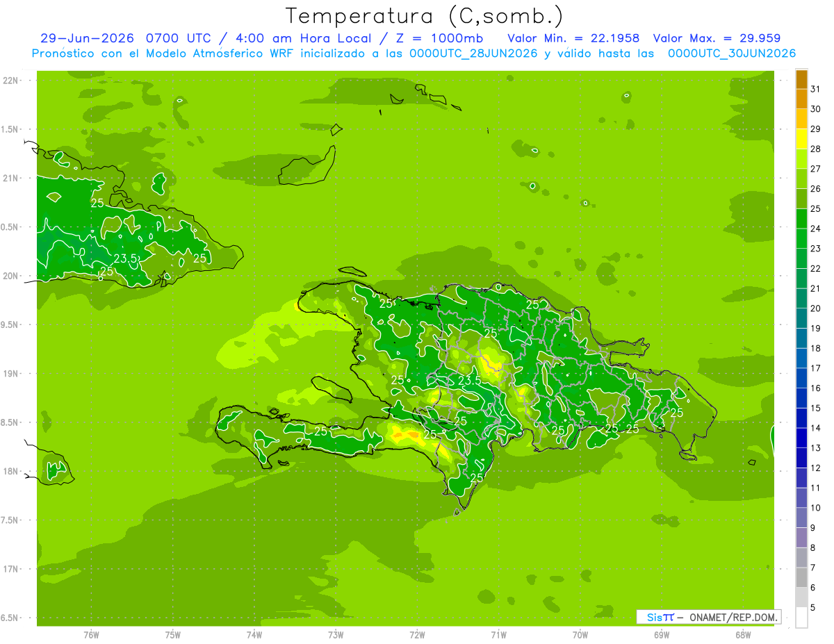
Task: Click the "18N" latitude axis label
Action: point(10,471)
